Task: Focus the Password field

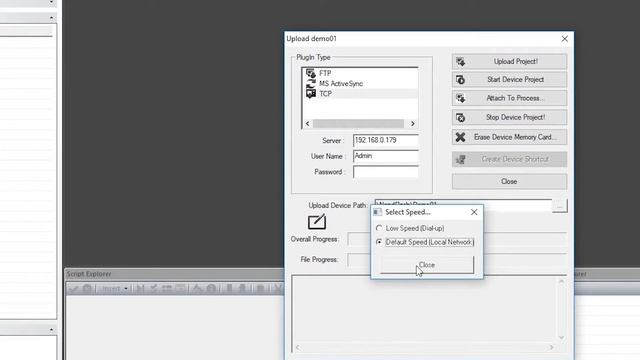Action: pos(385,172)
